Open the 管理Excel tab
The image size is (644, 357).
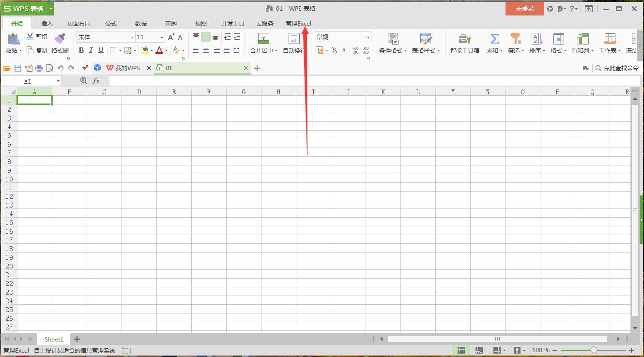click(298, 23)
